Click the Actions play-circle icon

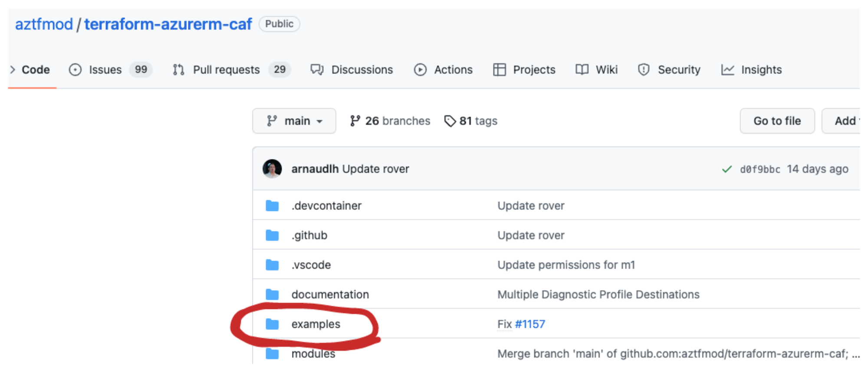[420, 69]
